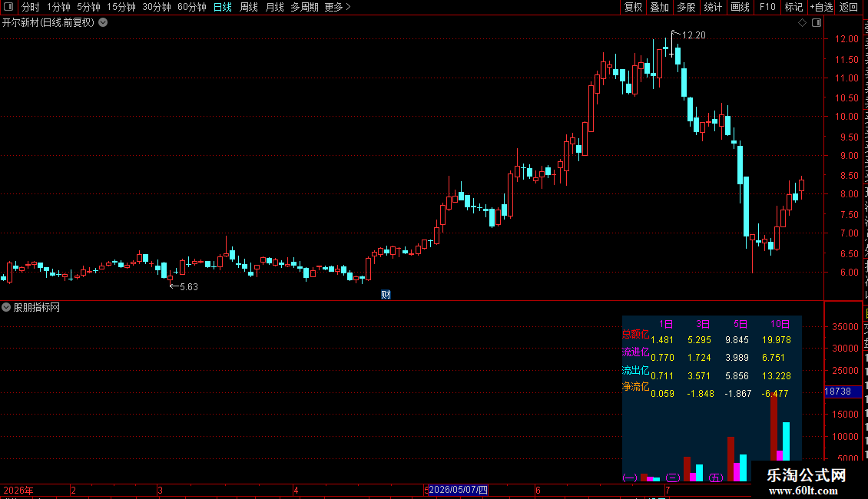Open the 复权 adjustment menu
Viewport: 868px width, 499px height.
[633, 7]
